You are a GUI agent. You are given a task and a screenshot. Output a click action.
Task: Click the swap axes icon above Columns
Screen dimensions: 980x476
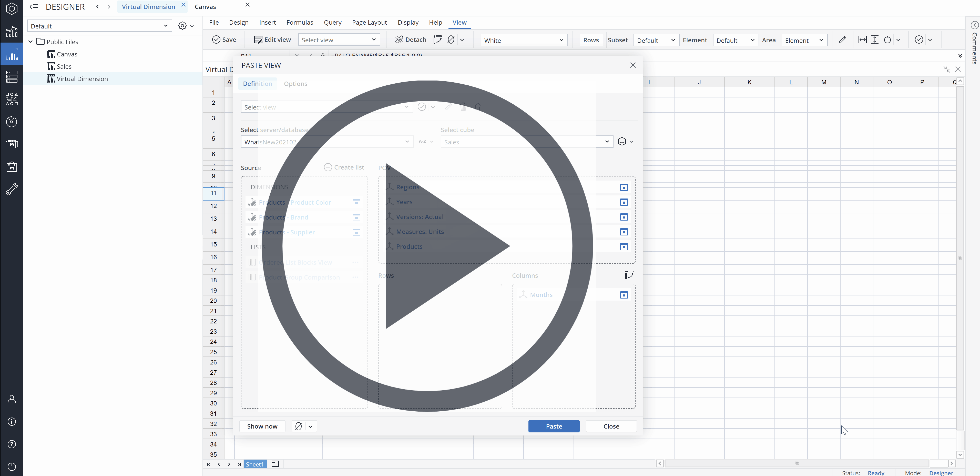click(x=629, y=275)
